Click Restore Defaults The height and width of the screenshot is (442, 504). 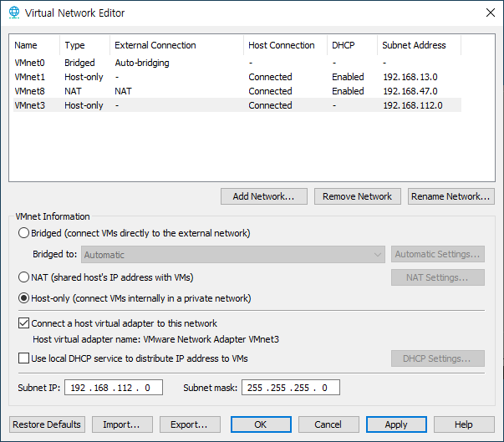pos(47,424)
